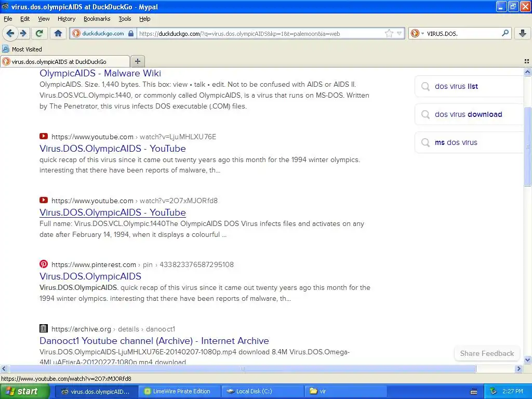Image resolution: width=532 pixels, height=399 pixels.
Task: Open the Home page button
Action: (58, 33)
